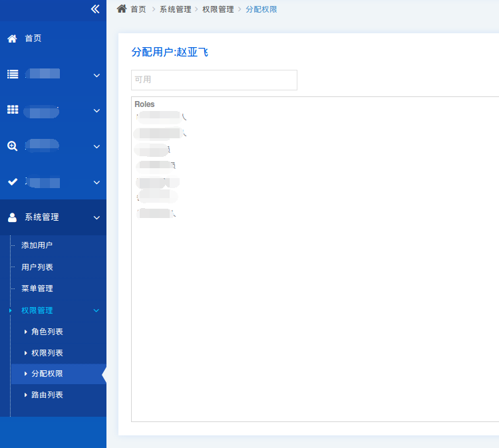This screenshot has height=448, width=499.
Task: Collapse the 系统管理 menu chevron
Action: point(96,217)
